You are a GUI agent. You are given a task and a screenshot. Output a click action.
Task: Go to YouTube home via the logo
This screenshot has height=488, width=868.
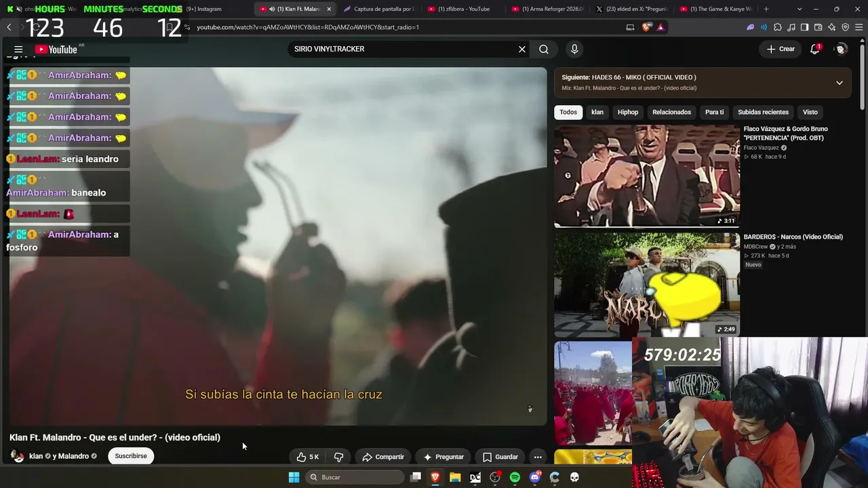tap(56, 49)
